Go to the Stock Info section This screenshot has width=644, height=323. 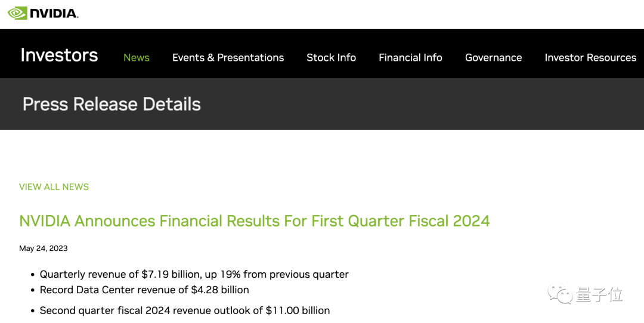pos(331,58)
